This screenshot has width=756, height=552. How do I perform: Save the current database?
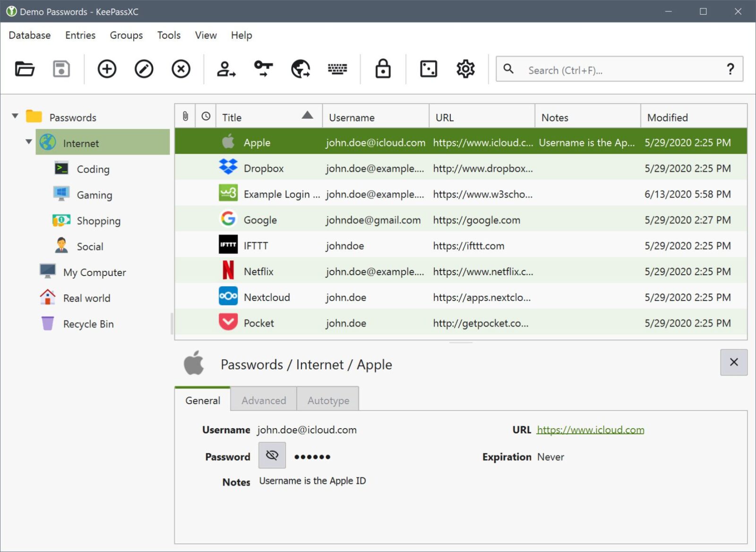pos(60,69)
